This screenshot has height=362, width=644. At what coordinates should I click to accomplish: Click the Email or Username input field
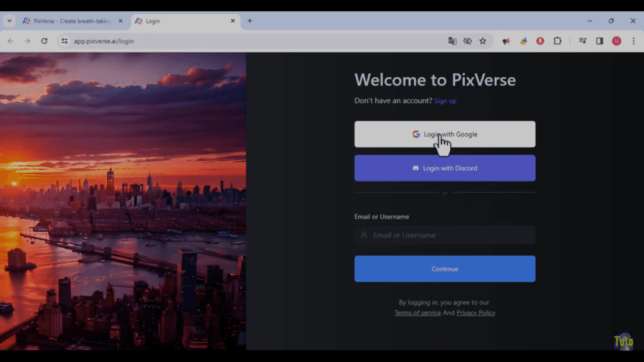point(445,234)
